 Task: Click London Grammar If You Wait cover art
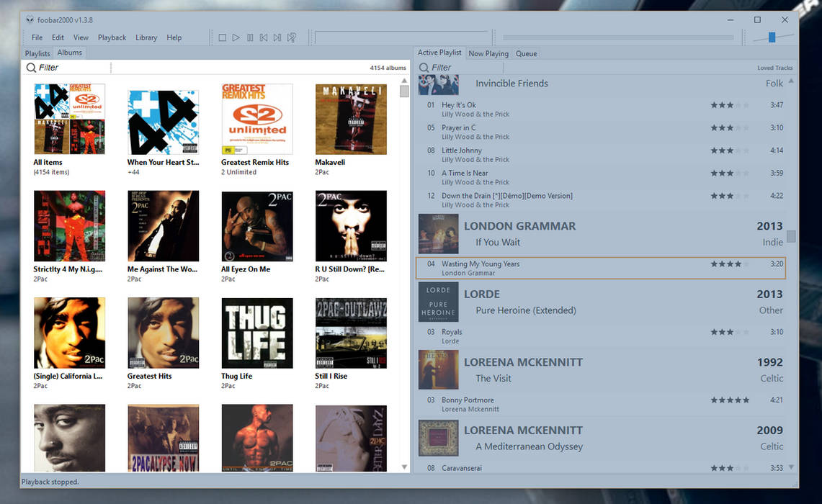click(438, 234)
